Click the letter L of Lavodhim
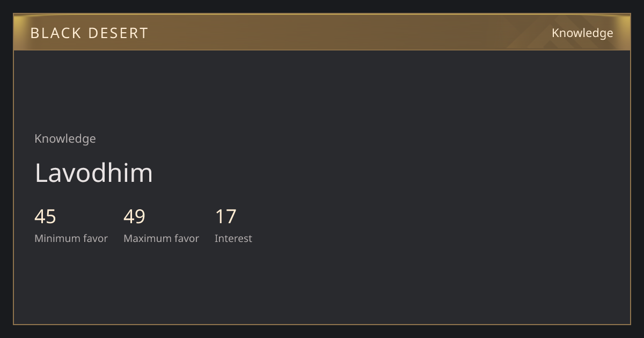 pyautogui.click(x=41, y=173)
